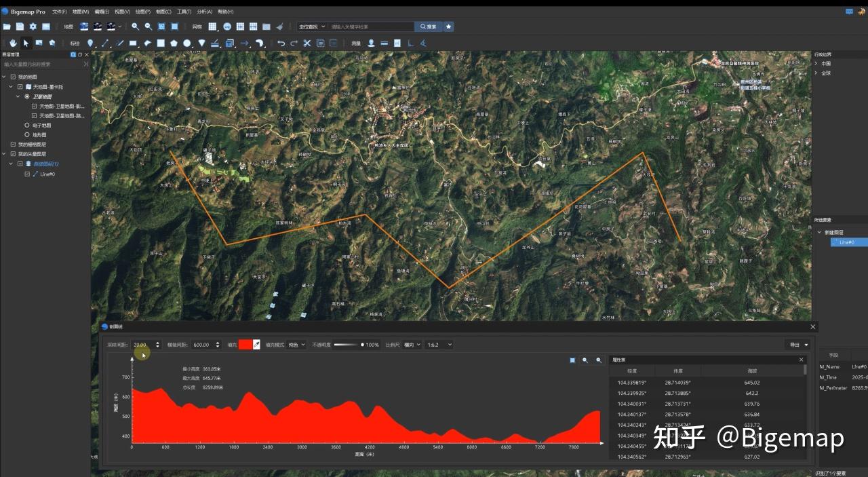Open the 比例尺 direction dropdown
This screenshot has height=477, width=868.
(x=412, y=345)
